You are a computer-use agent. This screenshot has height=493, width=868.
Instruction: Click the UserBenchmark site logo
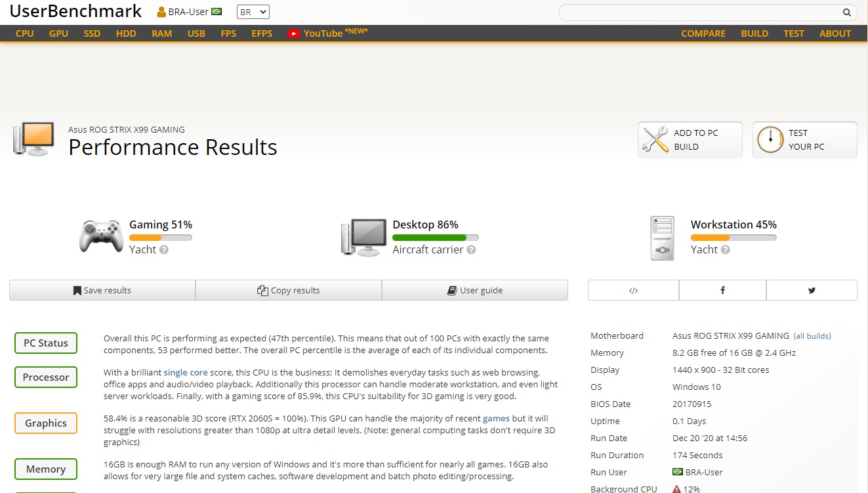click(x=75, y=11)
